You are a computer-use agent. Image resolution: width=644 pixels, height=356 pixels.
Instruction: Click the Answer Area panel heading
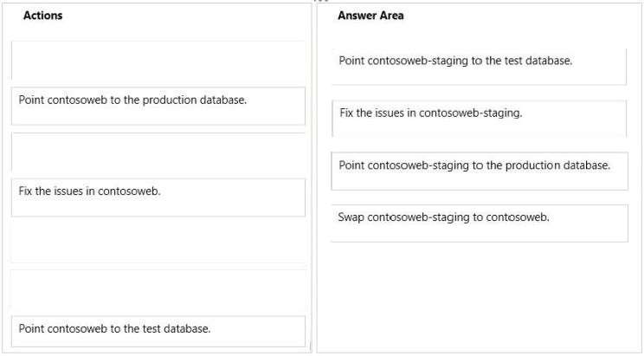(x=370, y=16)
